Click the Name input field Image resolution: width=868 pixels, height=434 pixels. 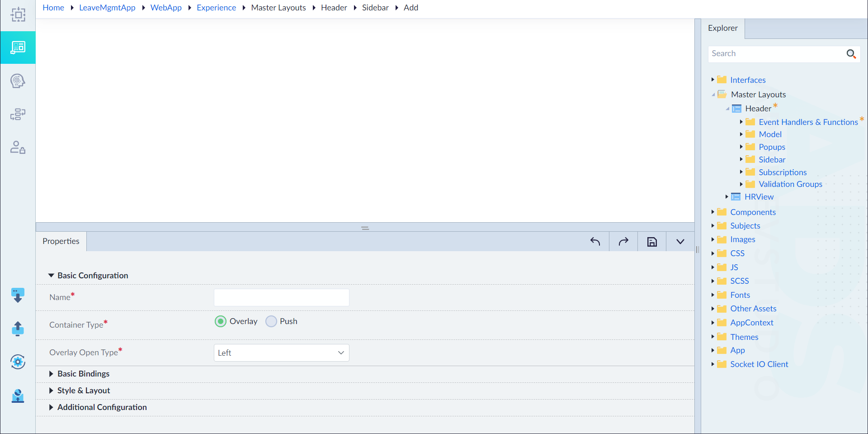click(281, 297)
